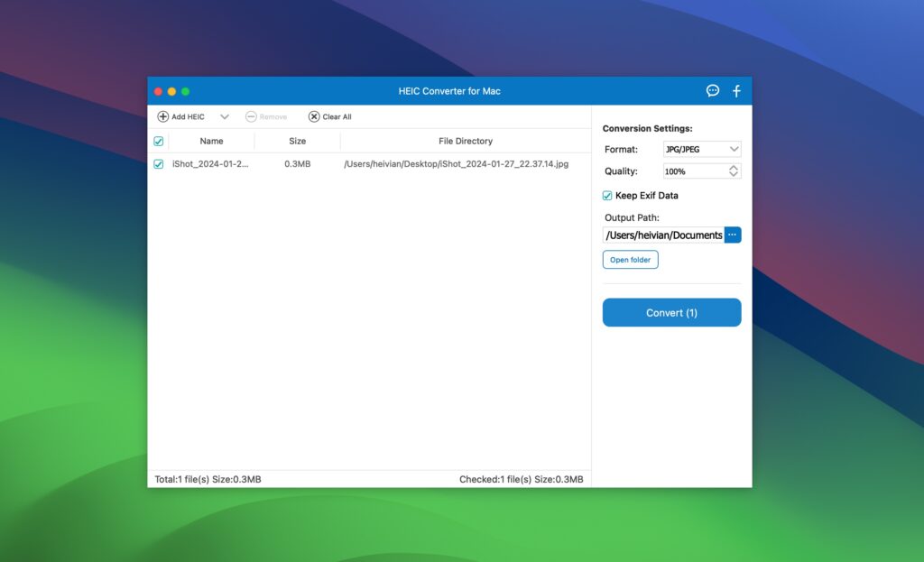The height and width of the screenshot is (562, 924).
Task: Uncheck the iShot_2024-01-2 file checkbox
Action: coord(159,165)
